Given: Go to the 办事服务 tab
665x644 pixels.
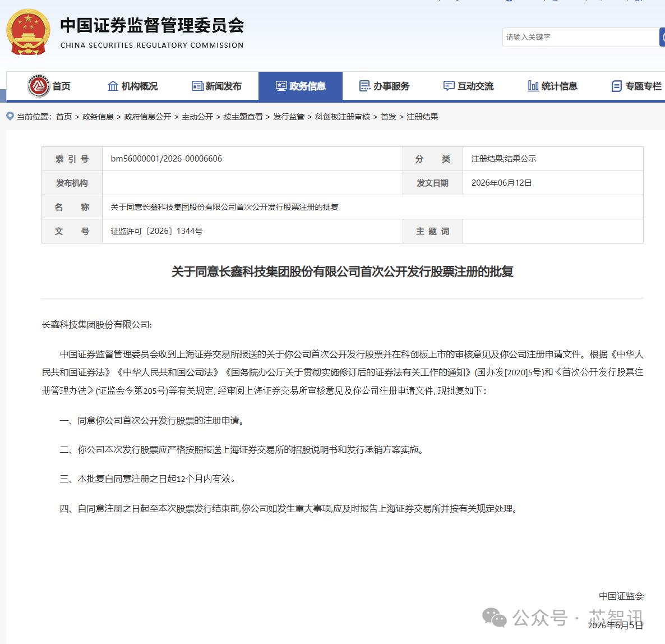Looking at the screenshot, I should (x=384, y=86).
